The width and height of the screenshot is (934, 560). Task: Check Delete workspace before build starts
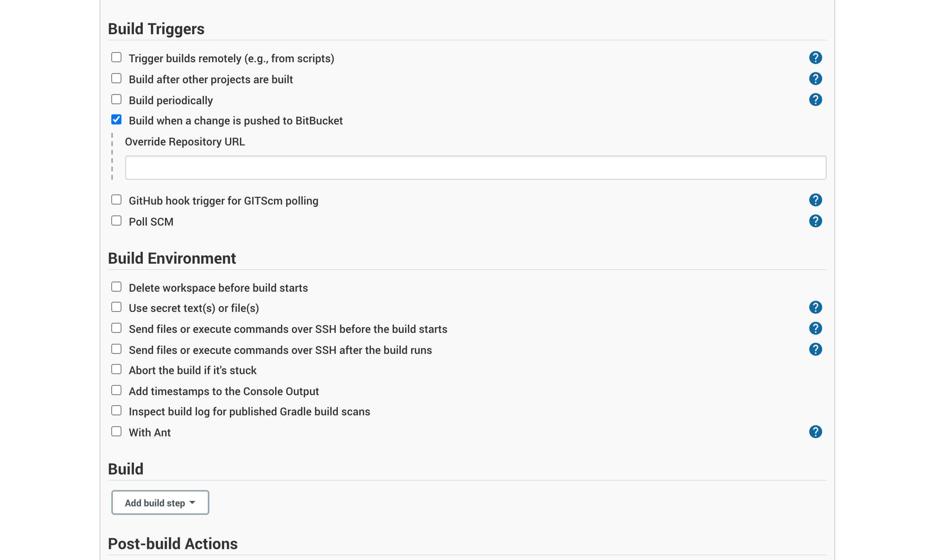pos(116,287)
